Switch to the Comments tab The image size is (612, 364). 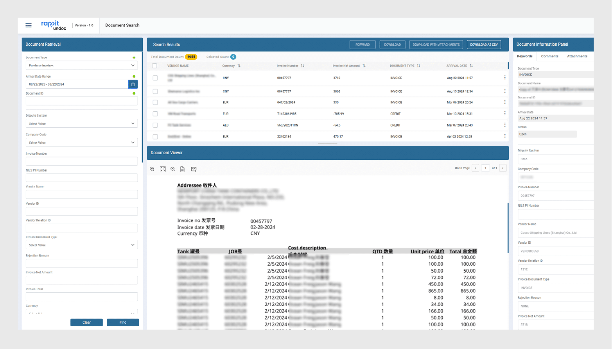(549, 56)
